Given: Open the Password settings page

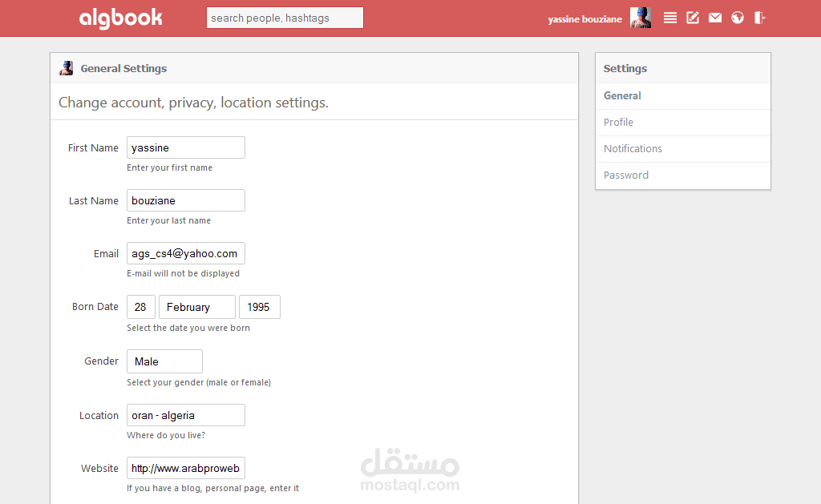Looking at the screenshot, I should pos(683,175).
